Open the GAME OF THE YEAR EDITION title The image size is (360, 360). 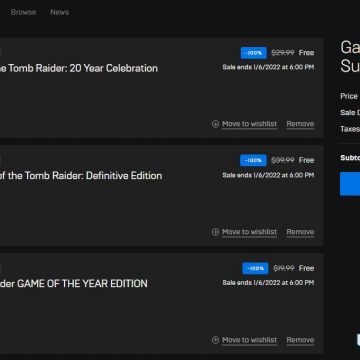click(x=74, y=284)
